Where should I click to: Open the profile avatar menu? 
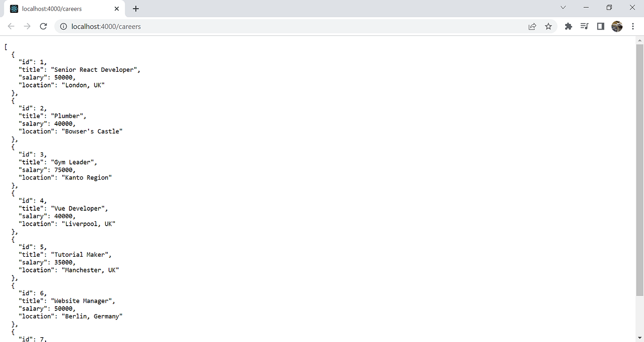[x=617, y=26]
